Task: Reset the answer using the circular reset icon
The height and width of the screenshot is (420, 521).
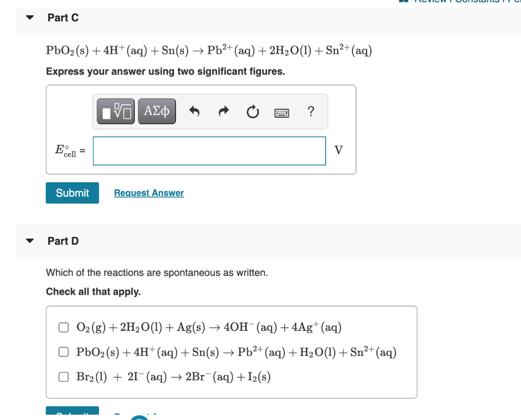Action: coord(252,111)
